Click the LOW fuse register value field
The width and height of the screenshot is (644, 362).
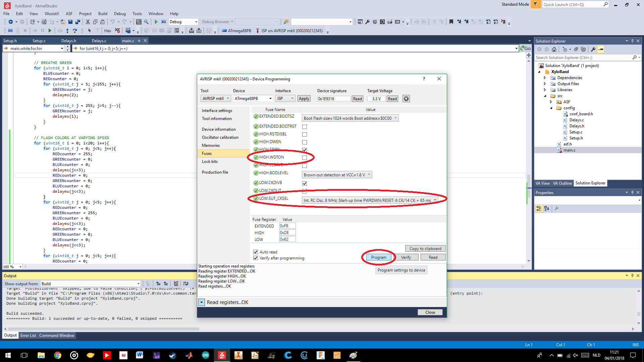tap(287, 239)
